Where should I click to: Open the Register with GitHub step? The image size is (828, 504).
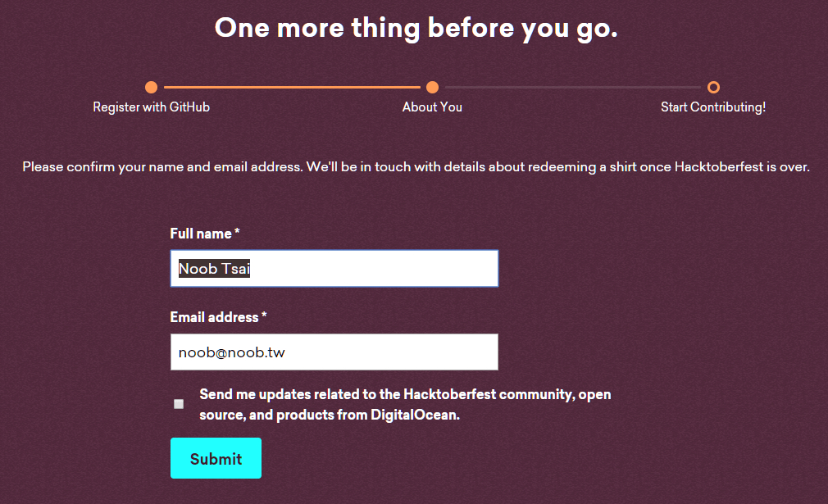coord(151,107)
